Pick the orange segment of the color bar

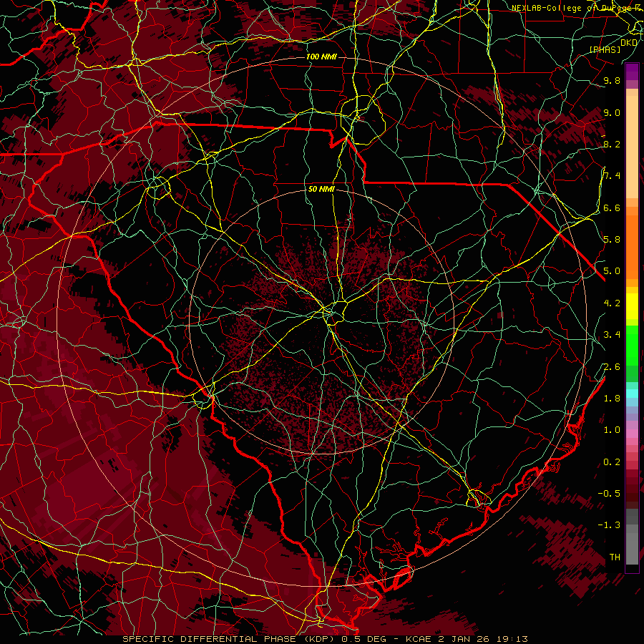[632, 246]
